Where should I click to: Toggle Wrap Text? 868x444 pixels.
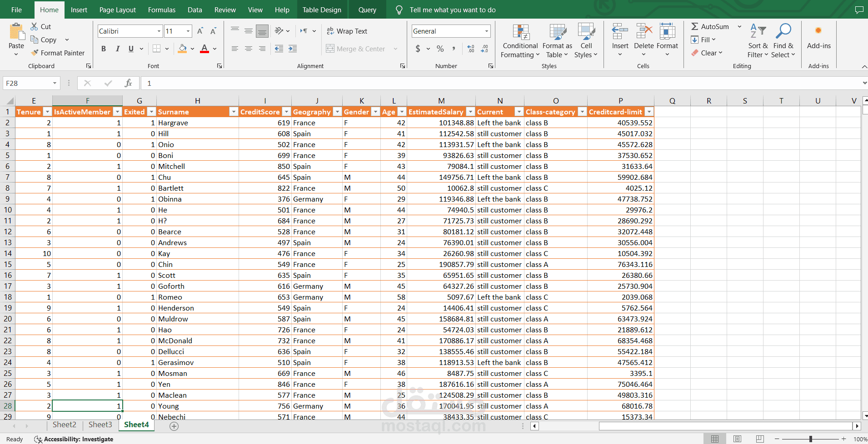[347, 31]
